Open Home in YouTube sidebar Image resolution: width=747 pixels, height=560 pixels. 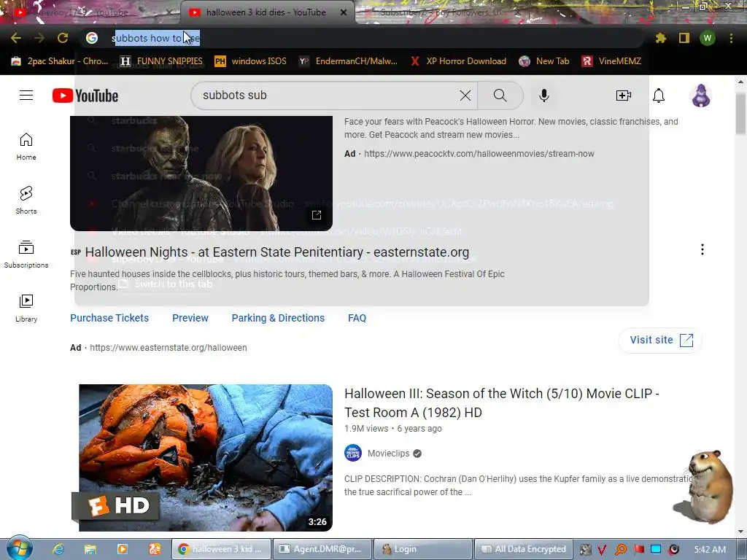click(26, 146)
